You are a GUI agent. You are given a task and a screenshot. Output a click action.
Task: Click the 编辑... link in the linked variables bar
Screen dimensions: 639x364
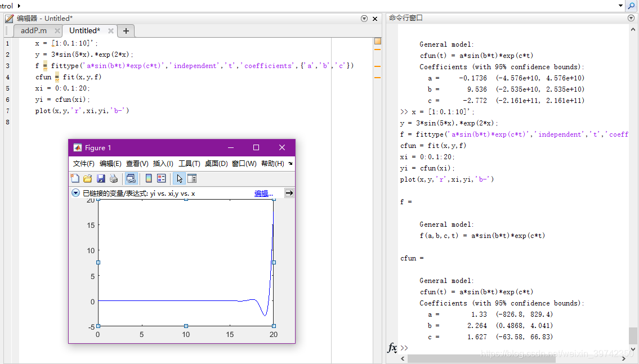(x=262, y=193)
